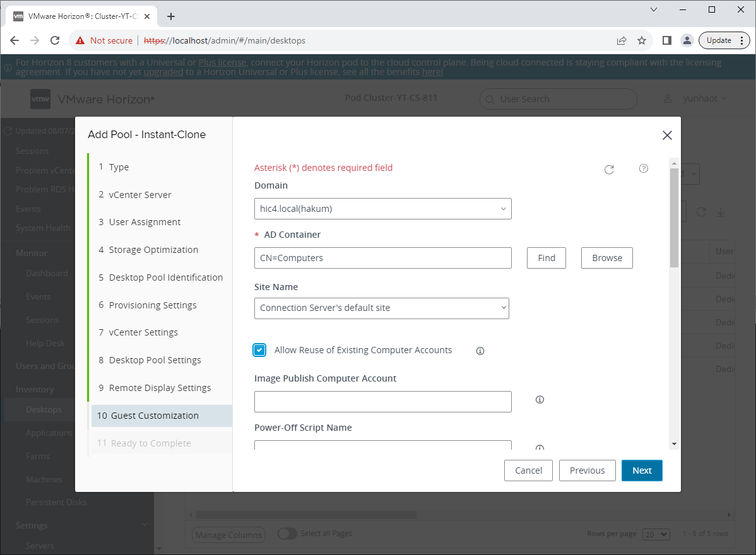
Task: Open the browser profile avatar icon
Action: coord(687,40)
